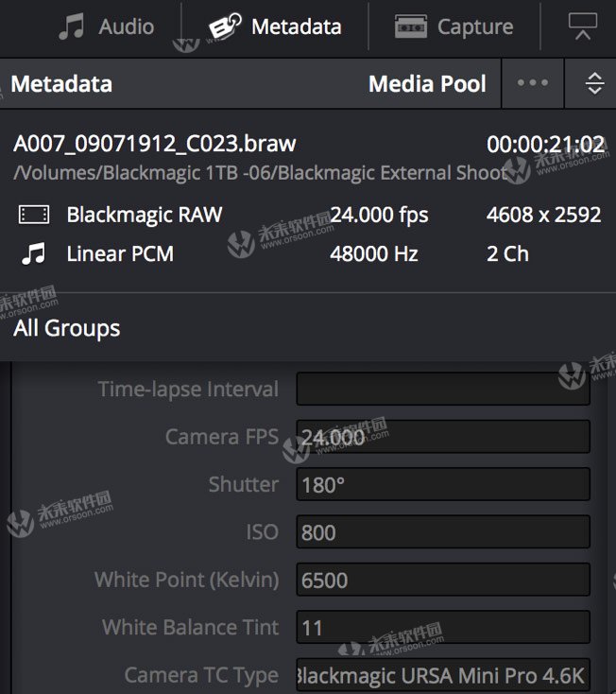Click the ISO field label

tap(263, 531)
